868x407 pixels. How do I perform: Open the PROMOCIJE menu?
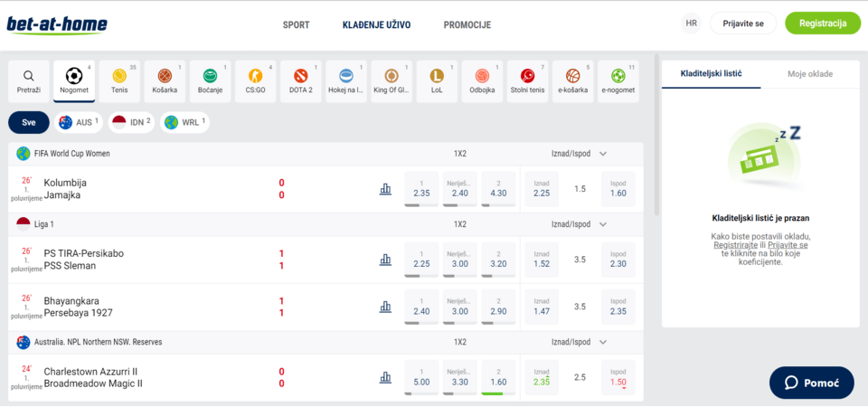[x=467, y=25]
